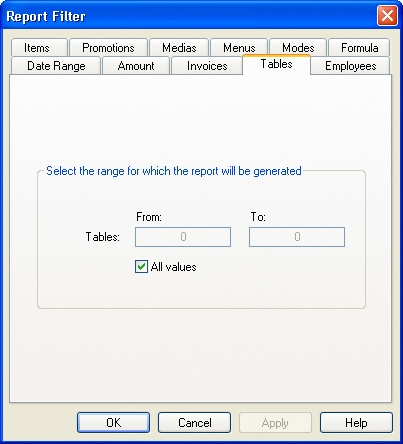This screenshot has height=444, width=403.
Task: Open the Formula tab
Action: point(359,48)
